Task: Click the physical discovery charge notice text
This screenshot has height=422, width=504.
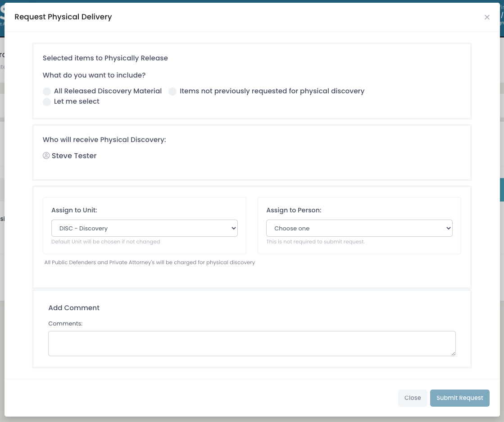Action: [150, 262]
